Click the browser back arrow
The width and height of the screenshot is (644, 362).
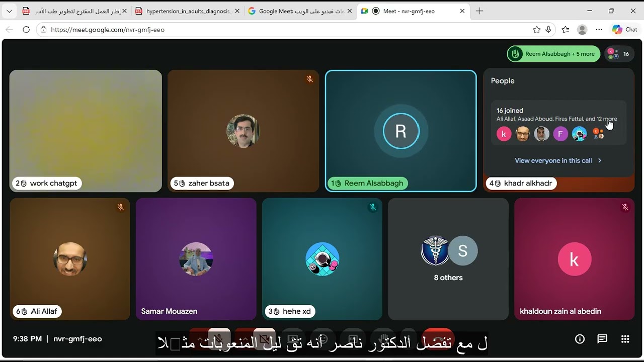coord(9,30)
